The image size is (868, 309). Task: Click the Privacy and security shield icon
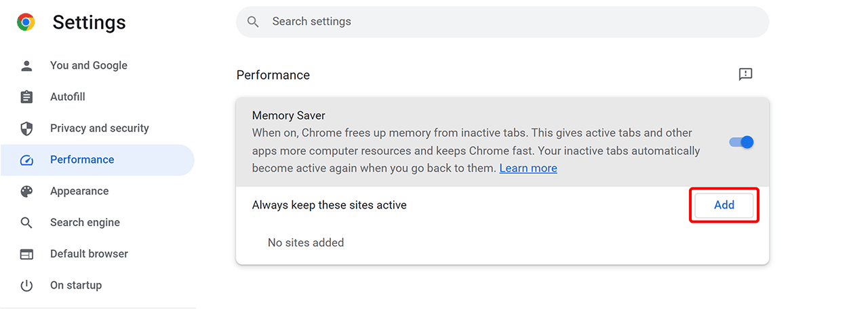26,128
